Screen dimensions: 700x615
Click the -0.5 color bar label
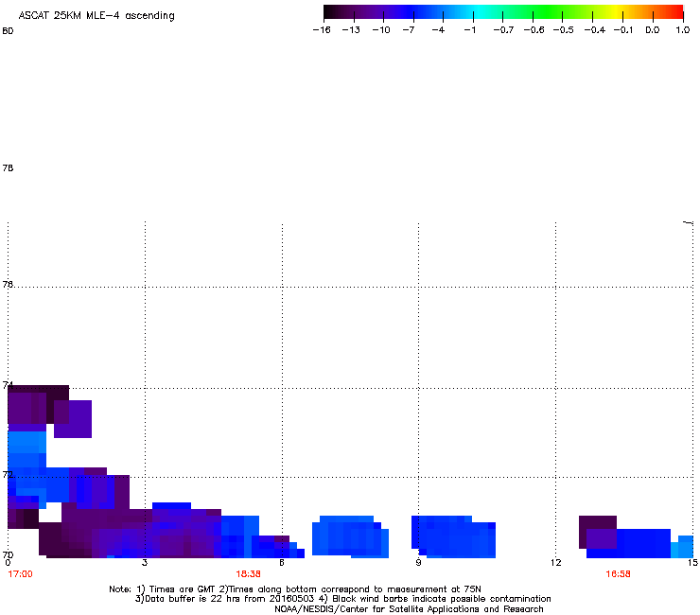pos(563,30)
